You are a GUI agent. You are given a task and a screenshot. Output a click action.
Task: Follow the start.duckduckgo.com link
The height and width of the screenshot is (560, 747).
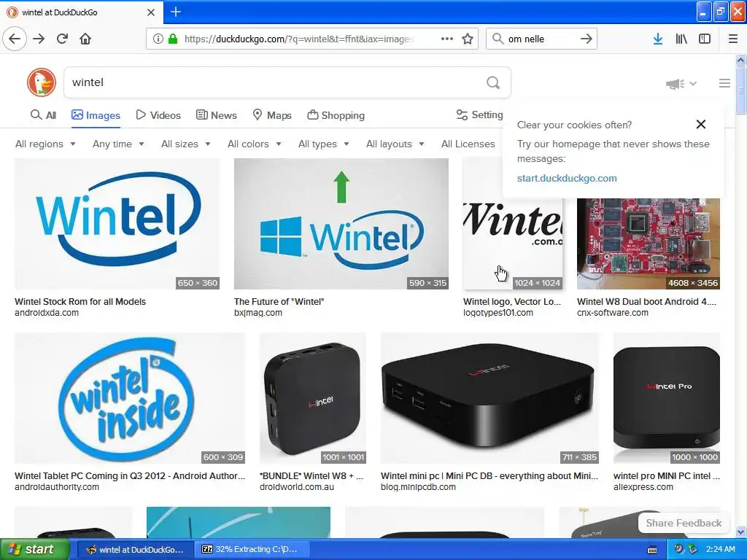[567, 178]
